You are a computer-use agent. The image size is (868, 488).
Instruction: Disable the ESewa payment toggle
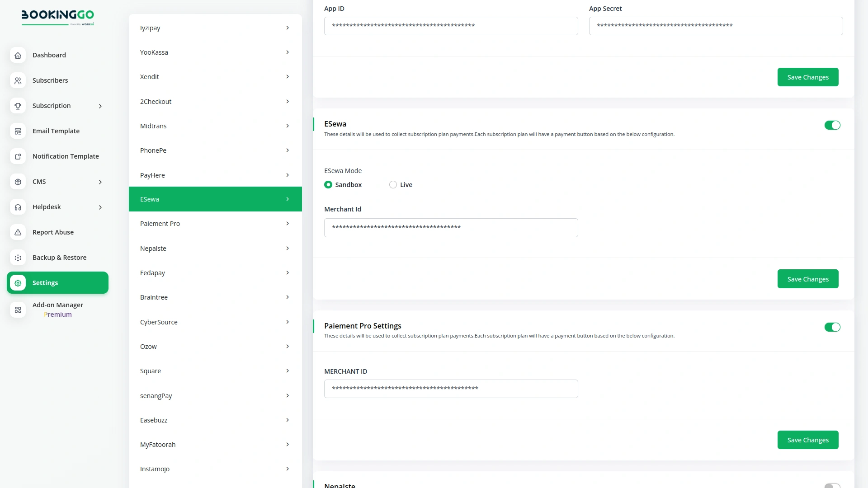(832, 125)
